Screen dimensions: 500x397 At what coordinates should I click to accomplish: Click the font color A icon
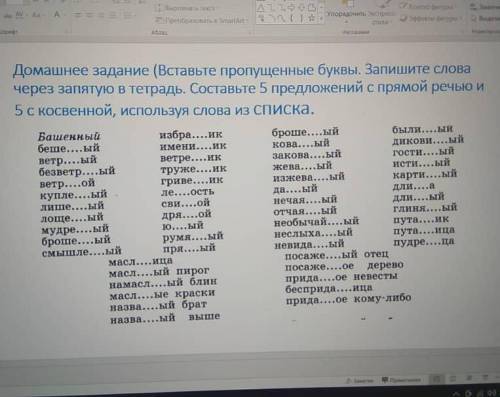pyautogui.click(x=57, y=14)
